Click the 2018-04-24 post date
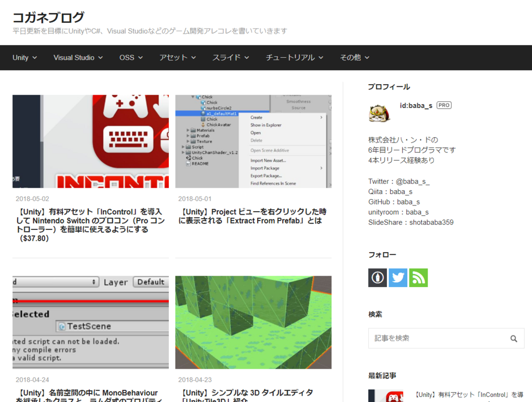This screenshot has height=402, width=532. point(32,380)
